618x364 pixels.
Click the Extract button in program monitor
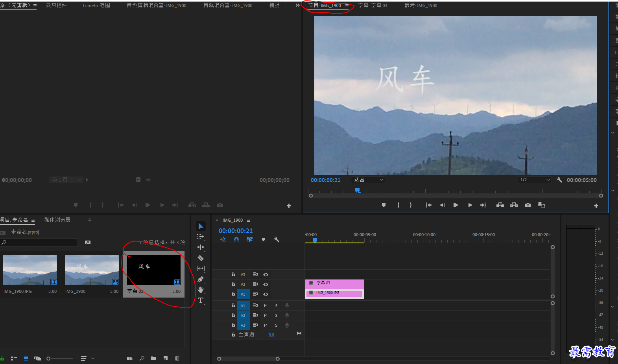point(514,205)
